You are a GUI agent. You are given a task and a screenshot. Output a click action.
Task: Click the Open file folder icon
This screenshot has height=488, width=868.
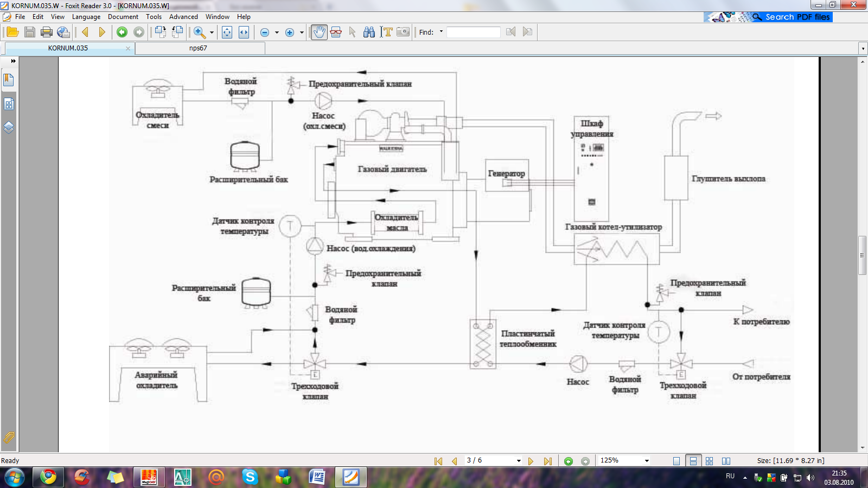[12, 33]
